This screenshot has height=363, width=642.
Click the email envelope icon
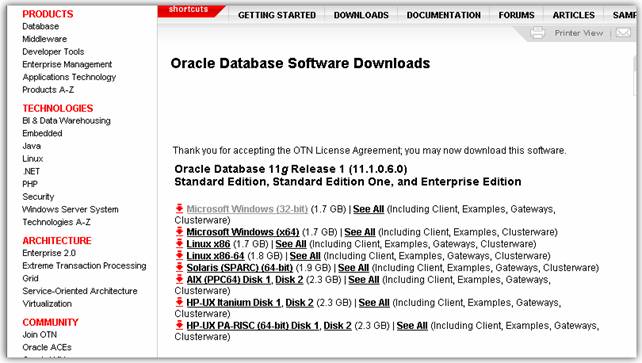[623, 32]
